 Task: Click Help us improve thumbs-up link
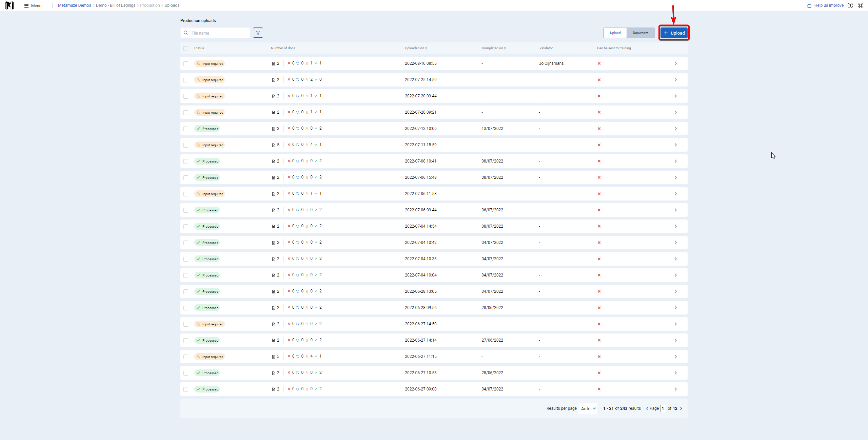(x=825, y=5)
